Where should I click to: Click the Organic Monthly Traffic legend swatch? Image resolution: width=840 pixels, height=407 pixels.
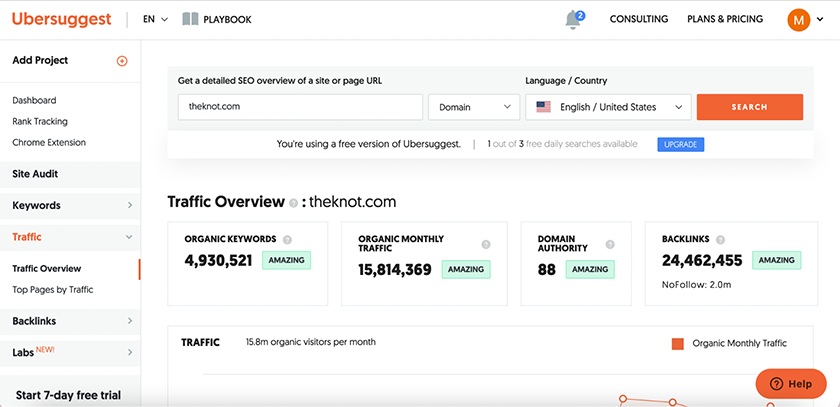[678, 344]
